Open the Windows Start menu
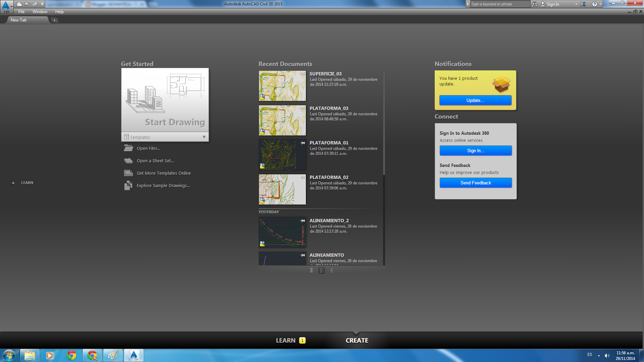Viewport: 644px width, 362px height. (x=9, y=356)
